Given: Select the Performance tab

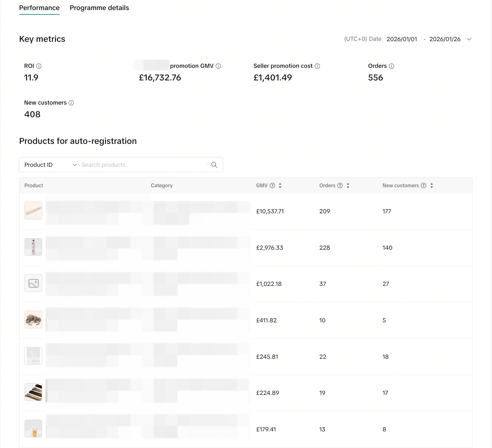Looking at the screenshot, I should pyautogui.click(x=39, y=8).
